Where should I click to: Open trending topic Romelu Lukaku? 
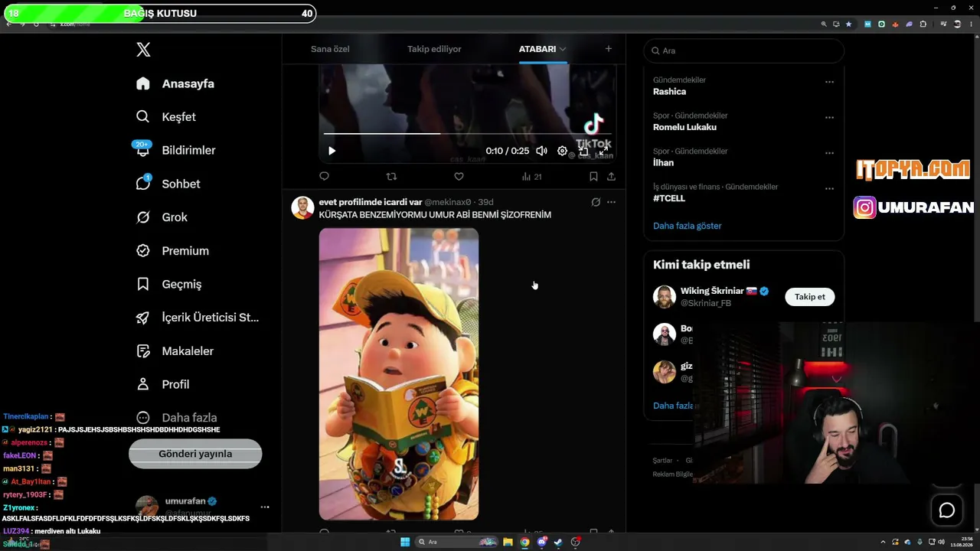tap(684, 127)
